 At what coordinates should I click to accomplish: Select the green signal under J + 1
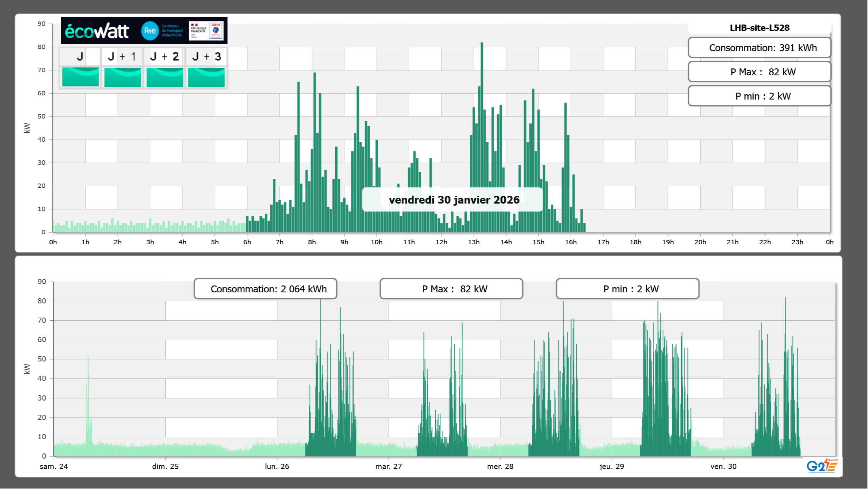click(x=123, y=77)
